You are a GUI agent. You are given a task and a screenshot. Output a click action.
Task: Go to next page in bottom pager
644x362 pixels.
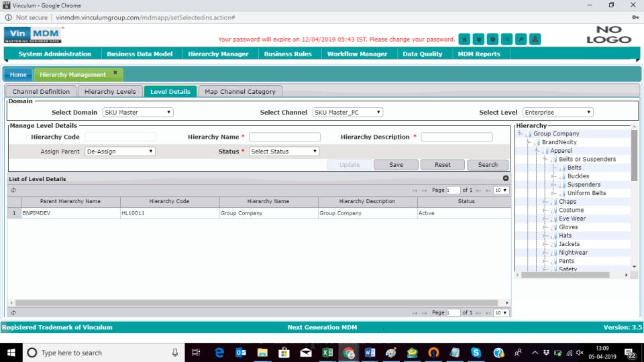pos(478,313)
